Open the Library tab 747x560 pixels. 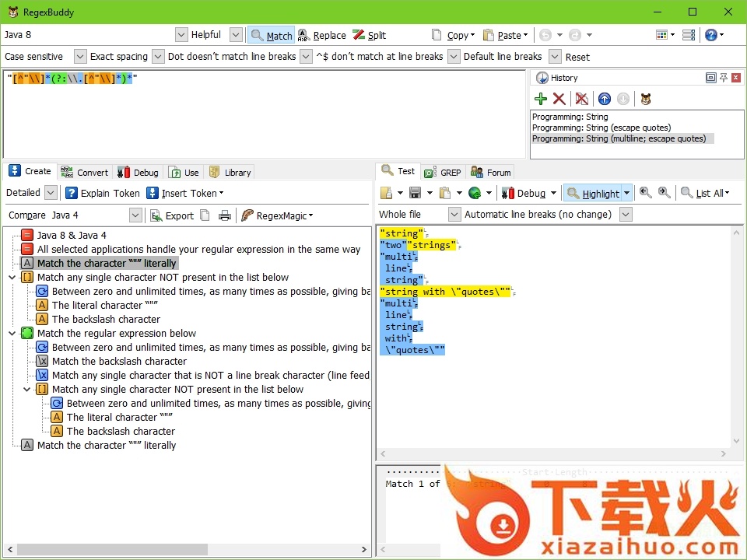point(230,173)
